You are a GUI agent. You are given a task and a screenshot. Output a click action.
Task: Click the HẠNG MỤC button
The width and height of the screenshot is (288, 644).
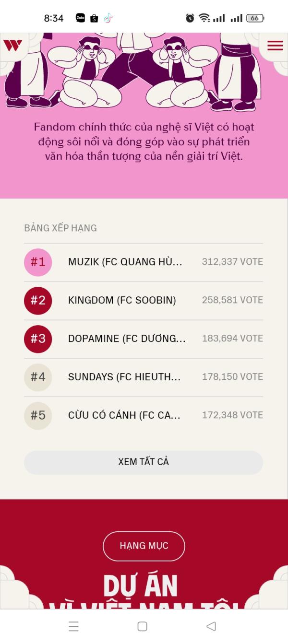[x=144, y=546]
